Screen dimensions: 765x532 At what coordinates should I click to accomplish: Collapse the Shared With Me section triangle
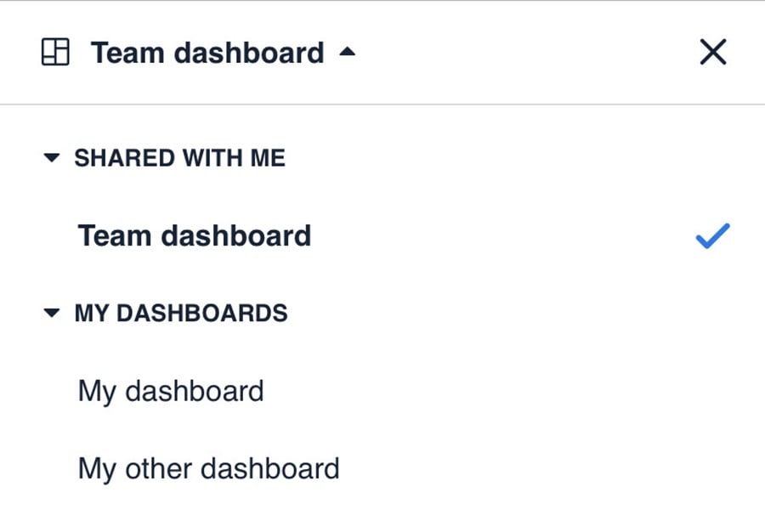(52, 158)
